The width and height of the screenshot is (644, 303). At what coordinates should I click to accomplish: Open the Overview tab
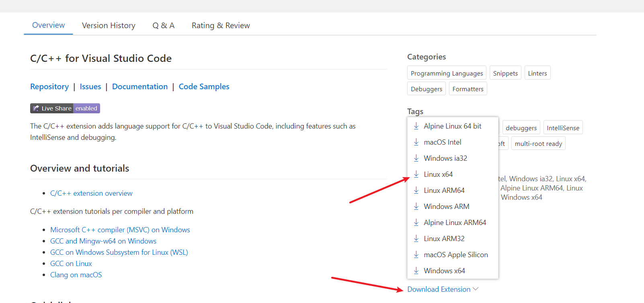(48, 25)
